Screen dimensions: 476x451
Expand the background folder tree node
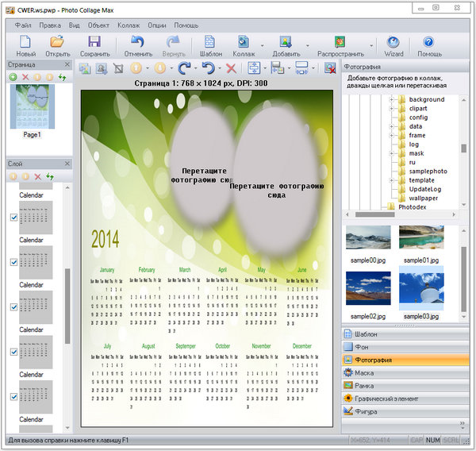pos(391,100)
